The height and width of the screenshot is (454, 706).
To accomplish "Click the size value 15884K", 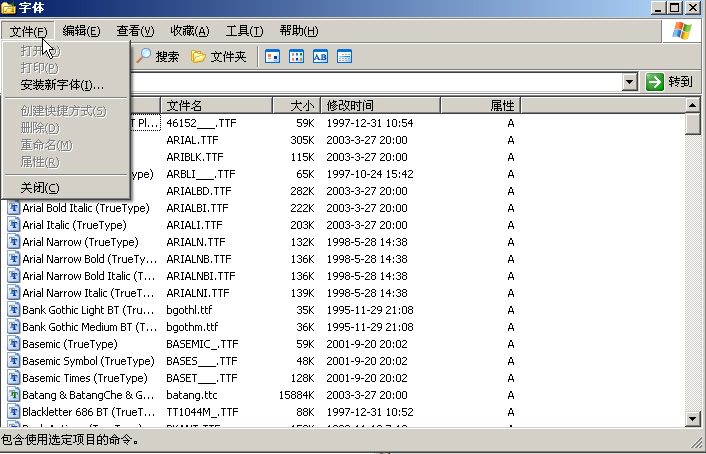I will click(298, 395).
